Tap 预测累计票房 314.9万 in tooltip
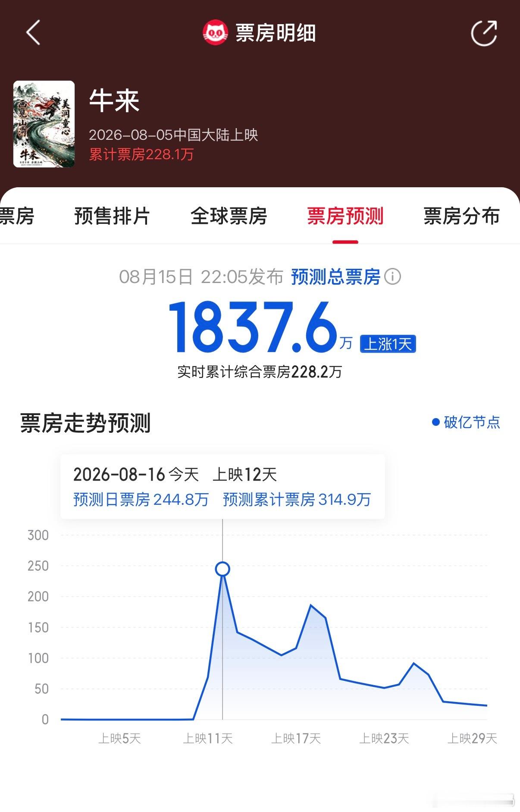The width and height of the screenshot is (520, 812). 297,500
